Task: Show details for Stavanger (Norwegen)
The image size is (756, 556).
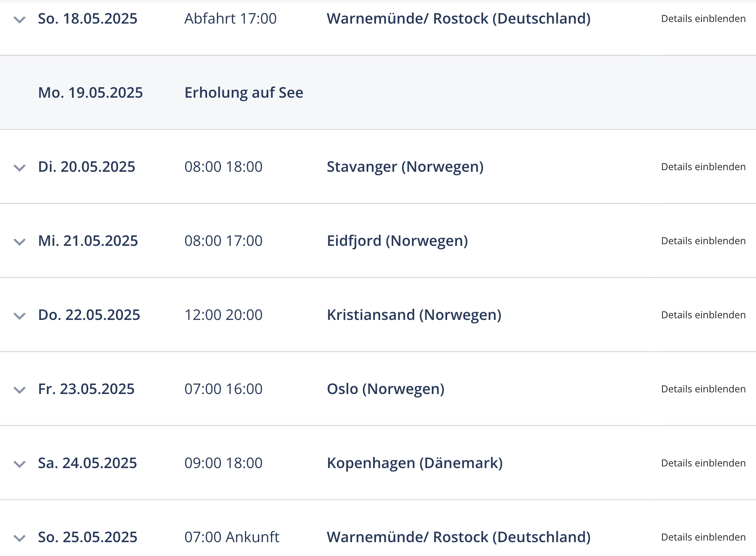Action: tap(703, 167)
